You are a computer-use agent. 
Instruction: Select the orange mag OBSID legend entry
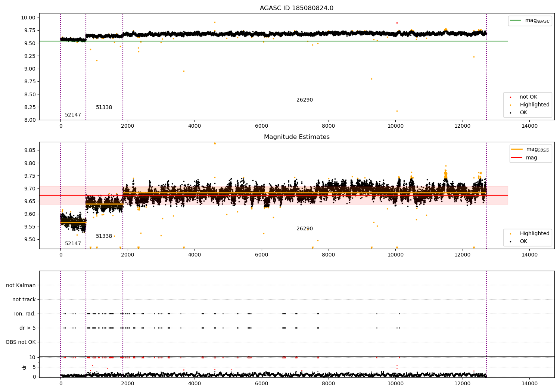click(x=530, y=149)
